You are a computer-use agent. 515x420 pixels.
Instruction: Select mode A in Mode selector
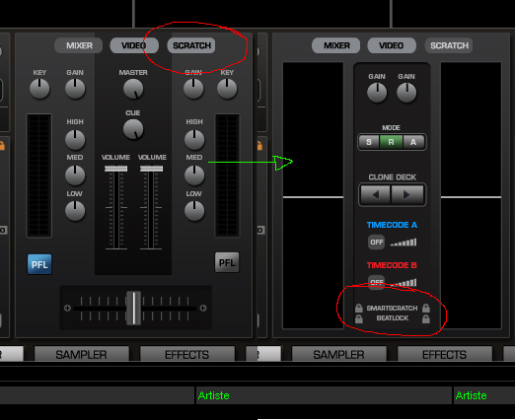[x=413, y=142]
